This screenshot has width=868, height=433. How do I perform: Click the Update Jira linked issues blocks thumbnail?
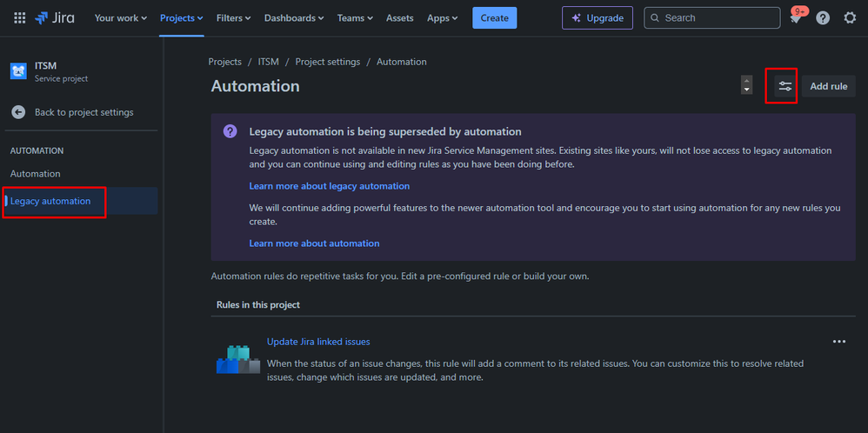(238, 359)
